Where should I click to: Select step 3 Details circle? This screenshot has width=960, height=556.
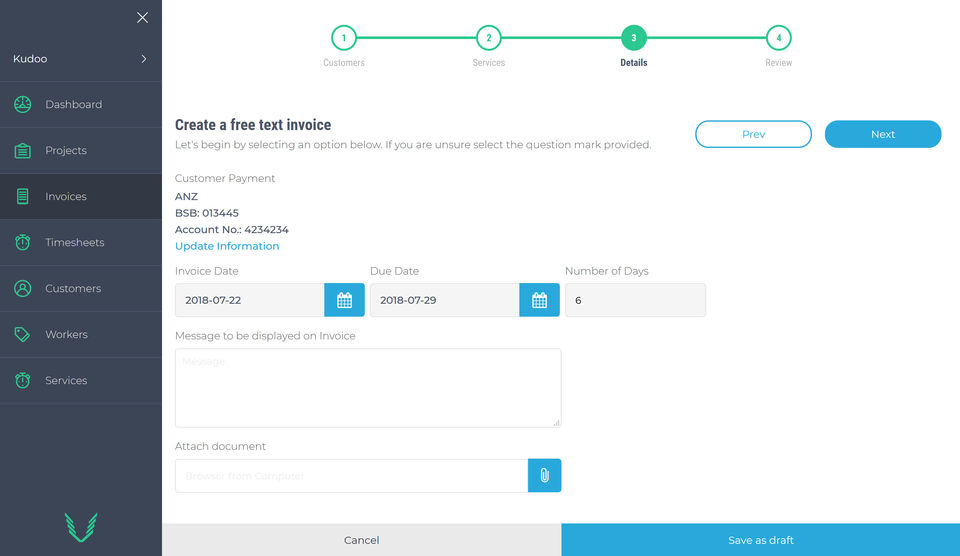click(x=634, y=38)
